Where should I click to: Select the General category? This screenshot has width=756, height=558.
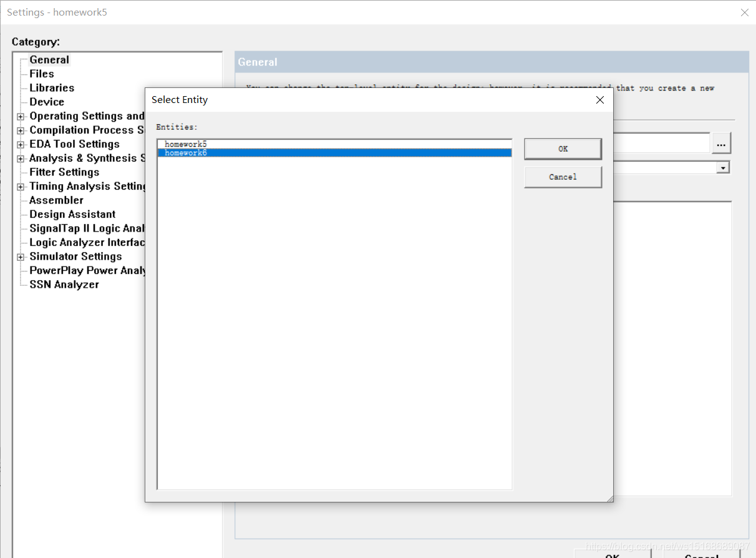[x=49, y=60]
